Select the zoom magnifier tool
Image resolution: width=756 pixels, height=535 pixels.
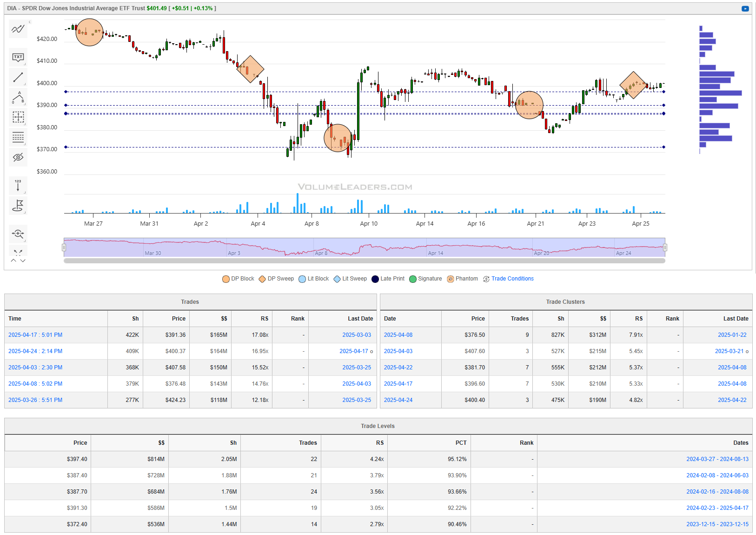click(18, 234)
